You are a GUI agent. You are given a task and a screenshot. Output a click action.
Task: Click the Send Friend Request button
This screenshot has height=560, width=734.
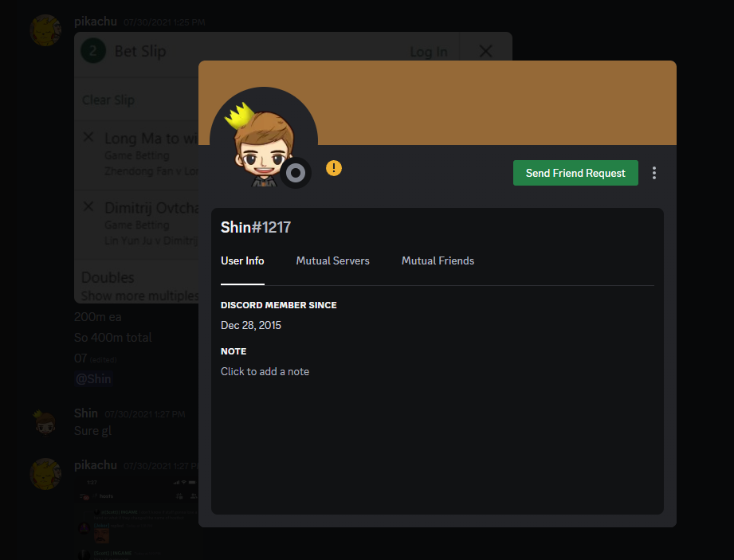575,173
